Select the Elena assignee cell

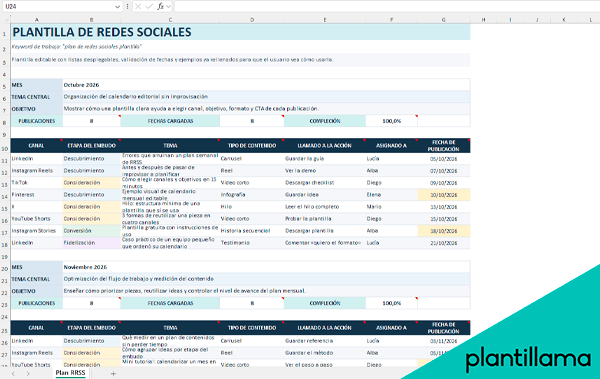pos(391,195)
